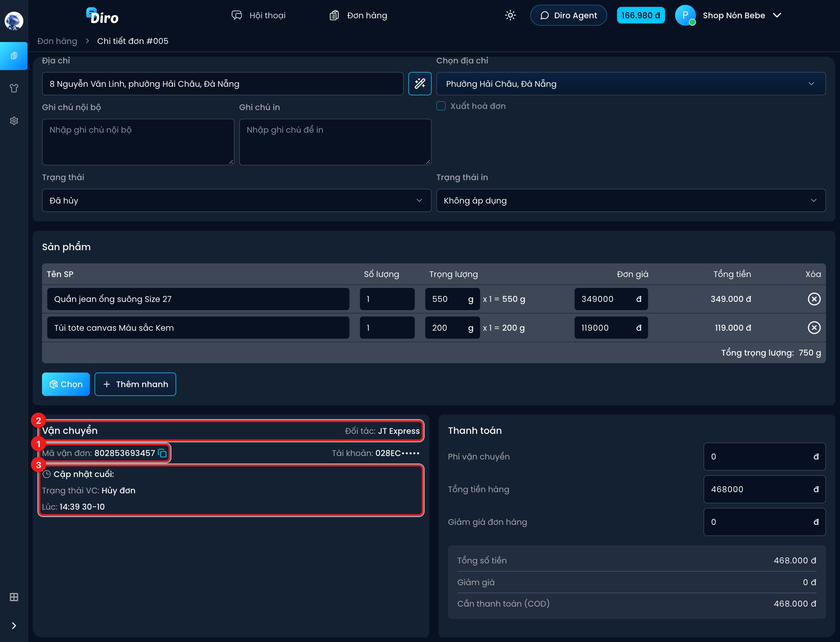Click the Diro logo
The image size is (840, 642).
(x=102, y=16)
